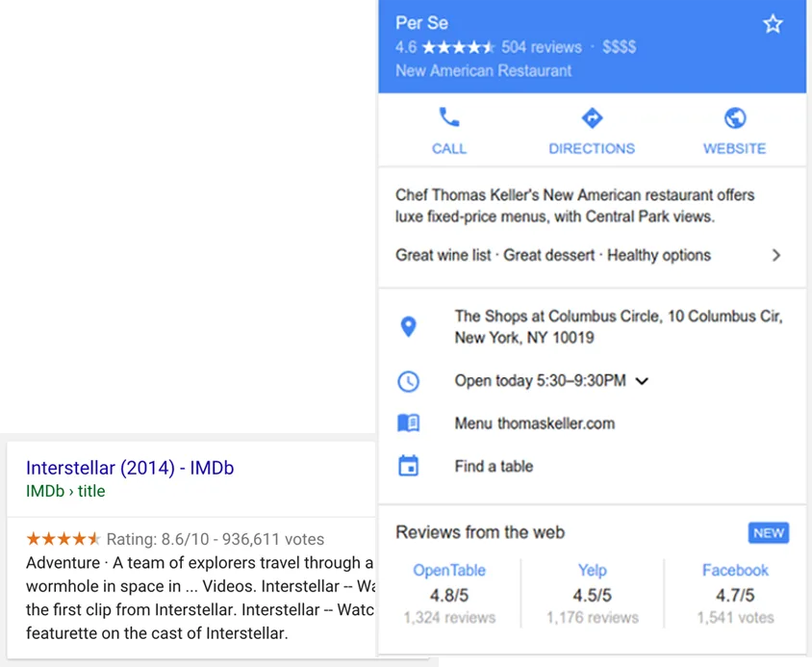
Task: Click the Columbus Circle address text
Action: pyautogui.click(x=619, y=326)
